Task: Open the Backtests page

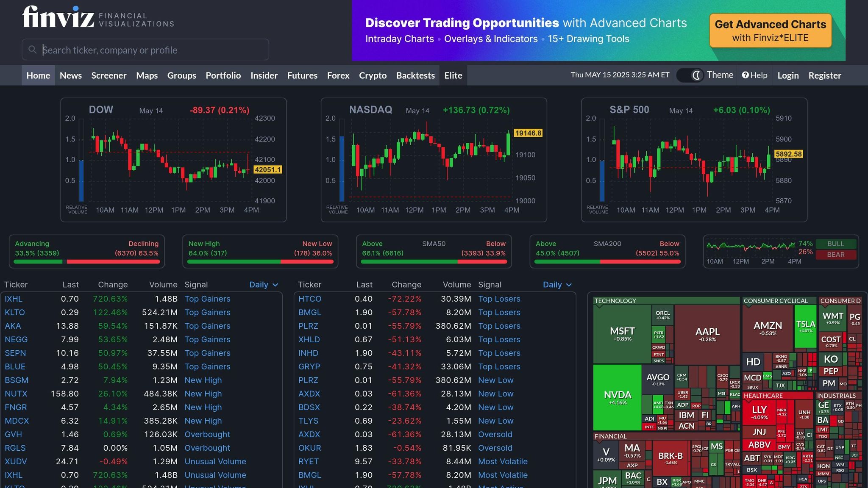Action: click(x=415, y=75)
